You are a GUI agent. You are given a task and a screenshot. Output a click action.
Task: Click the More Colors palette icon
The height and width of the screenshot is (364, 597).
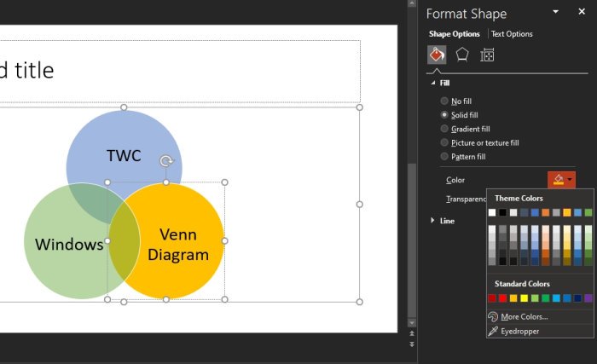493,316
